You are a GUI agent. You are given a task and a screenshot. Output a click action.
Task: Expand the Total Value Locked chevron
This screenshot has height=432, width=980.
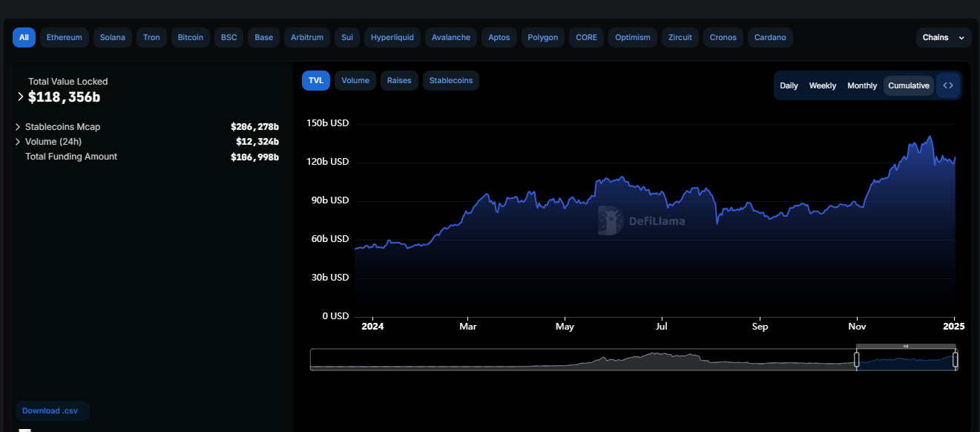[20, 96]
